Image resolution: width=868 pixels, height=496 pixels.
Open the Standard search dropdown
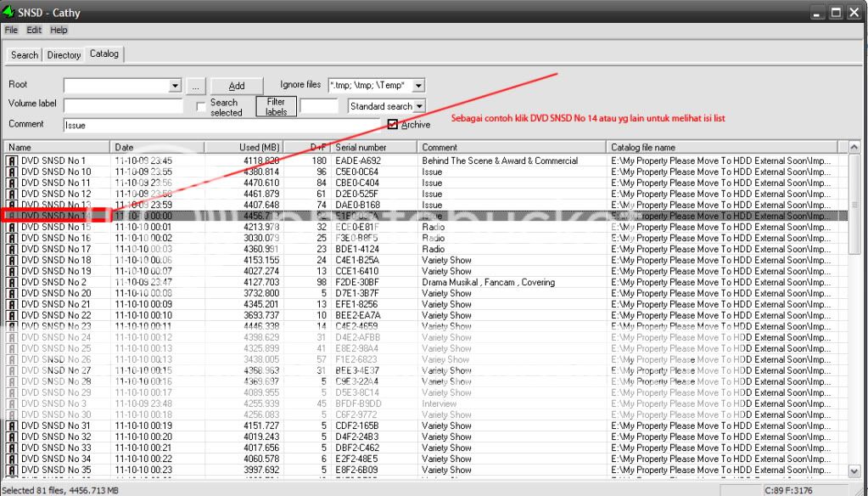(x=419, y=106)
